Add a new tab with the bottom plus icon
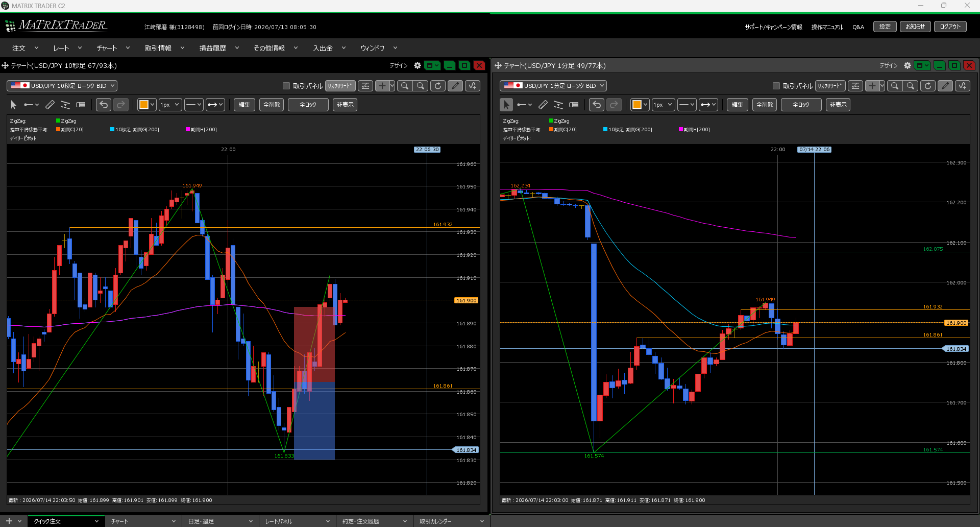 (x=9, y=521)
